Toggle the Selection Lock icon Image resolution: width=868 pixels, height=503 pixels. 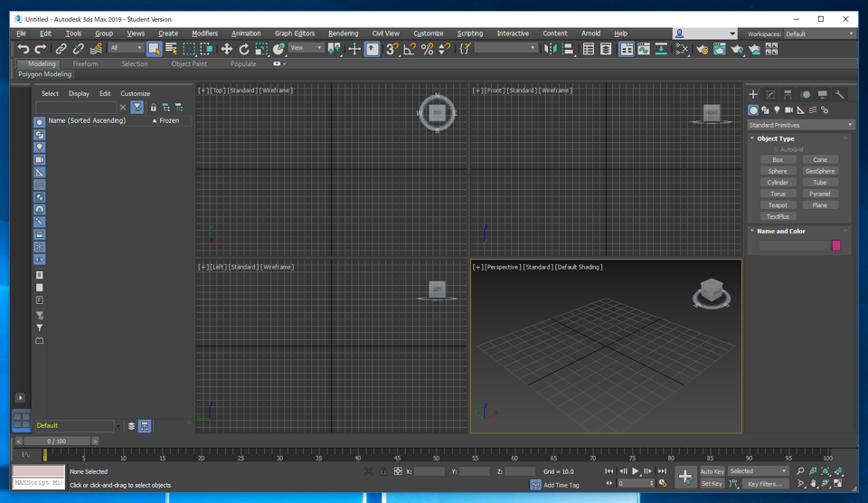[383, 471]
